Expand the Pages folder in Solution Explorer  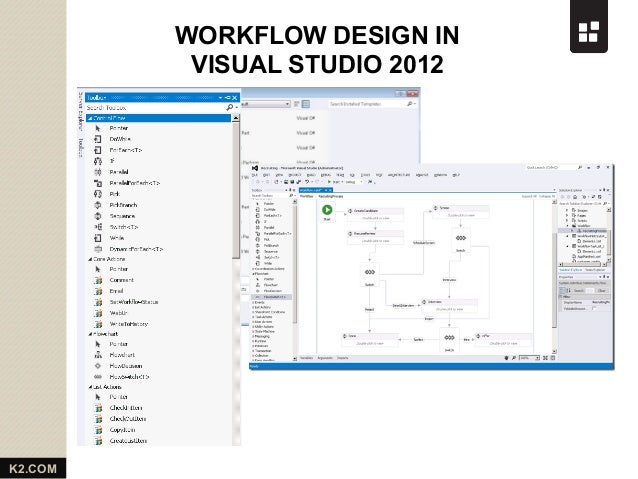[567, 215]
